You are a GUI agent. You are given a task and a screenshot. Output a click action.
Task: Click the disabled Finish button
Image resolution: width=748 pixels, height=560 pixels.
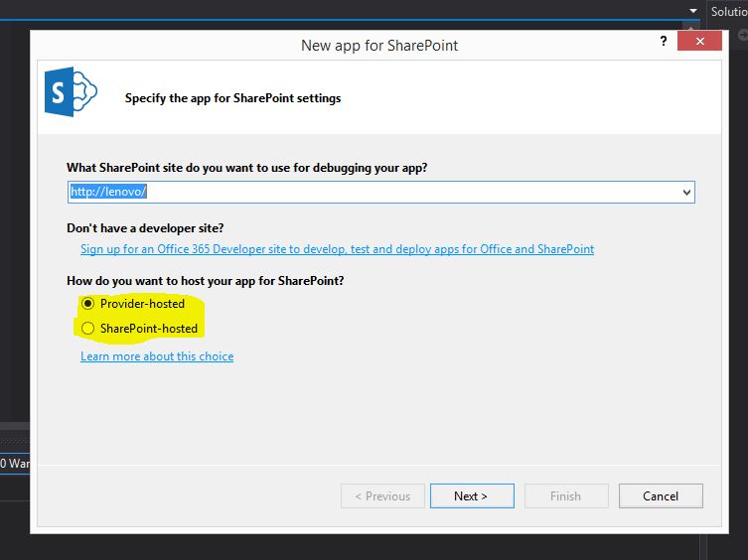pos(566,496)
